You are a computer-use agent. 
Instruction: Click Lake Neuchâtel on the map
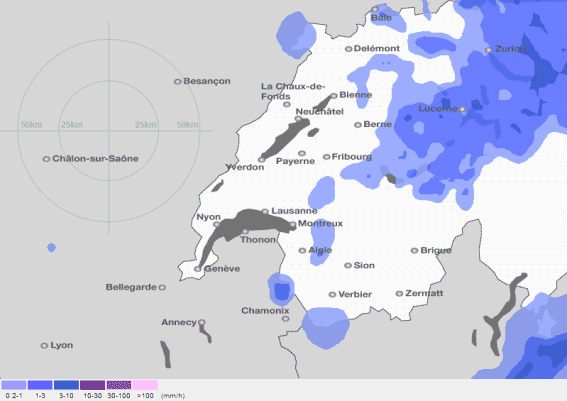click(x=286, y=139)
